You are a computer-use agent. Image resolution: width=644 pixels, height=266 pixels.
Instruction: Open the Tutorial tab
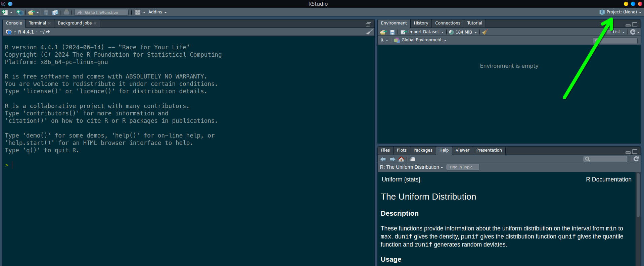(474, 23)
